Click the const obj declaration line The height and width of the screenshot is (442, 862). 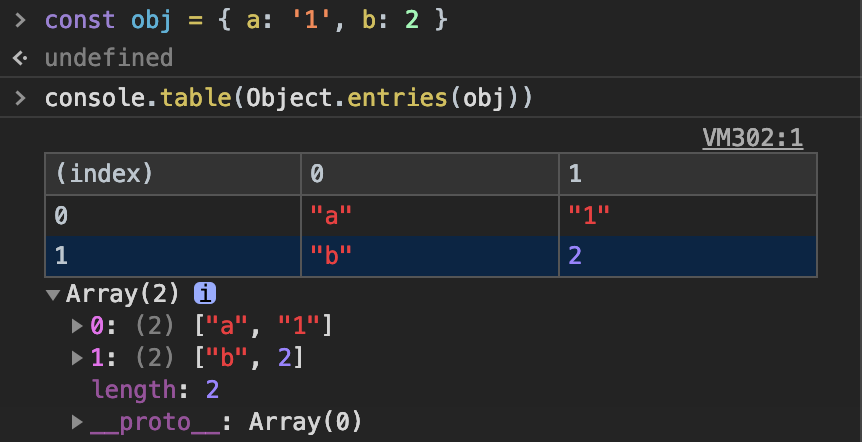pos(246,21)
